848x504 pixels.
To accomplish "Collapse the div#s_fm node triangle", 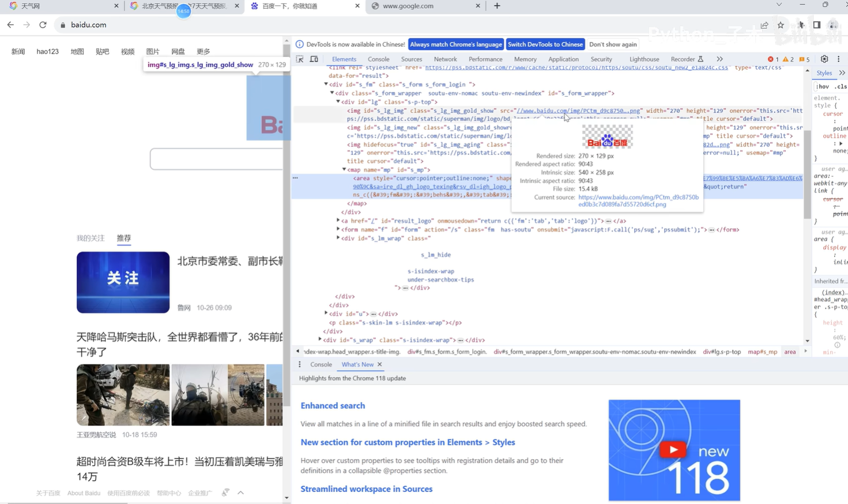I will [326, 84].
